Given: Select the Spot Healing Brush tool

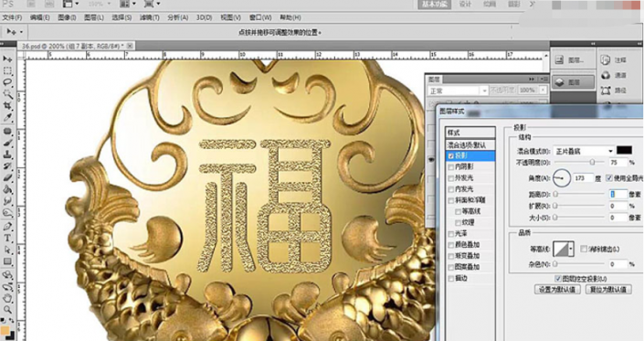Looking at the screenshot, I should pos(7,132).
